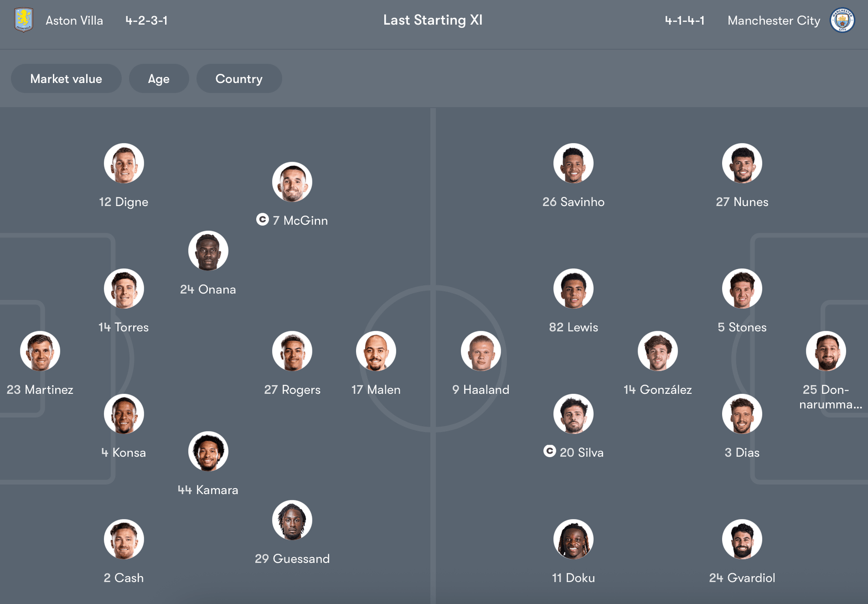
Task: Open Doku's player photo
Action: coord(573,539)
